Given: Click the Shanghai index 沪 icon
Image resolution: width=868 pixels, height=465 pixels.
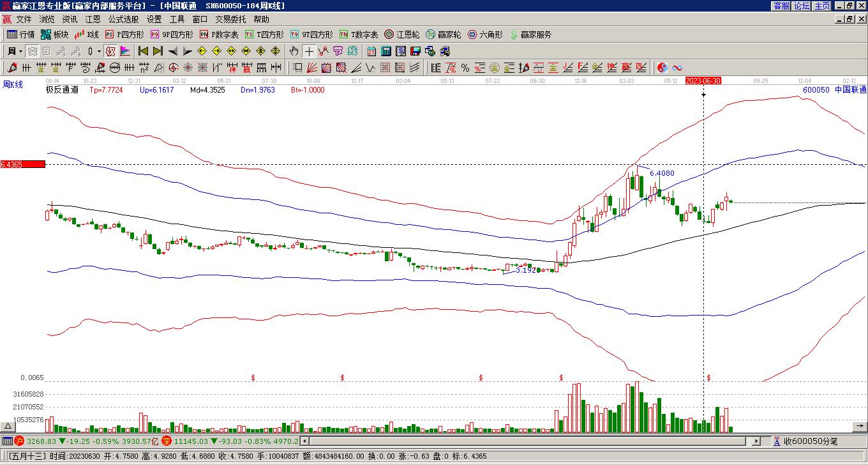Looking at the screenshot, I should pos(19,441).
